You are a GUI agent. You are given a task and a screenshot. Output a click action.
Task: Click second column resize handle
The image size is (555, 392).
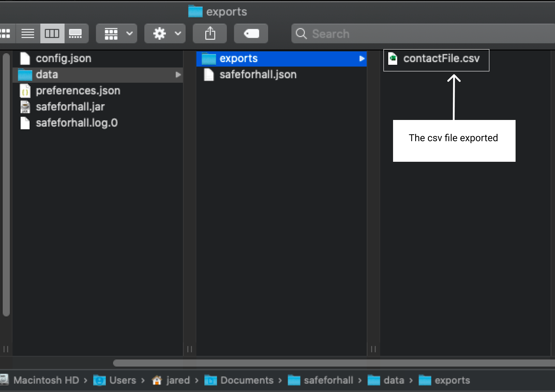(373, 349)
